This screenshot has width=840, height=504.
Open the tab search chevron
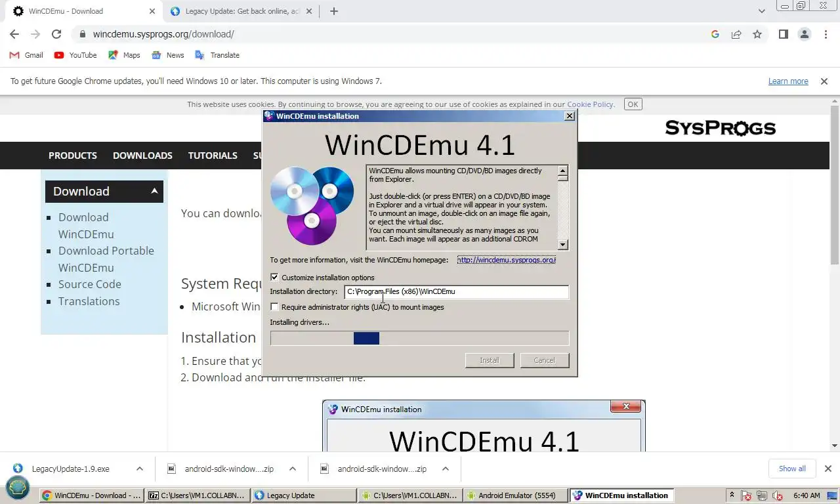coord(761,11)
